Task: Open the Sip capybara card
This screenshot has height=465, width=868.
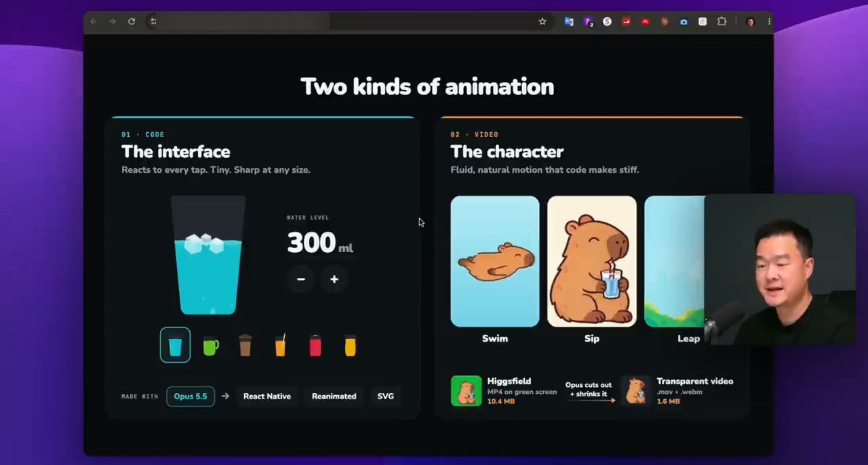Action: 592,262
